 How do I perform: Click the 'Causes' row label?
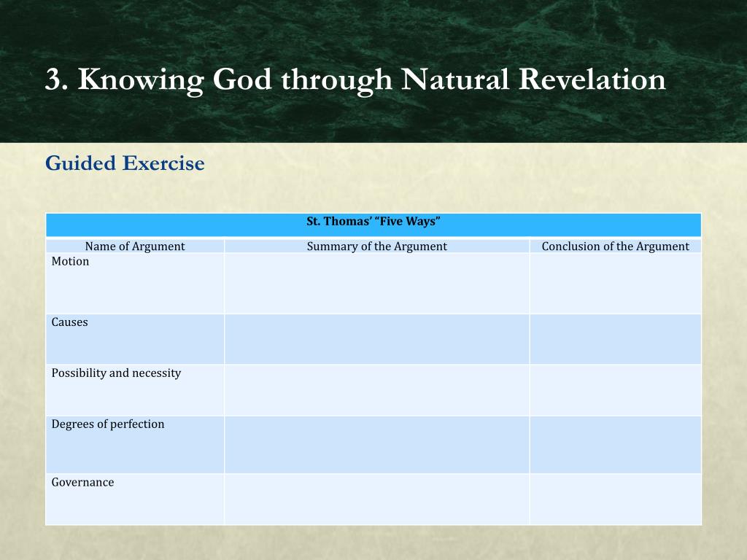click(69, 322)
